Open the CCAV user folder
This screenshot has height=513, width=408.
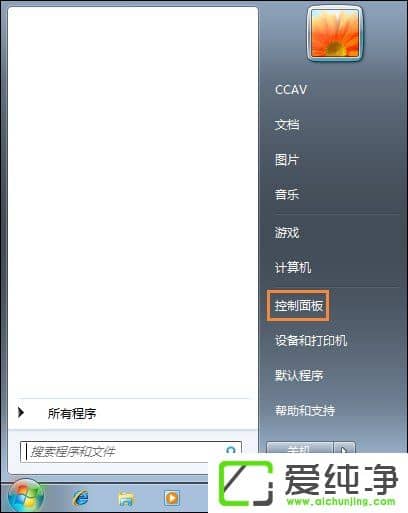pos(291,90)
